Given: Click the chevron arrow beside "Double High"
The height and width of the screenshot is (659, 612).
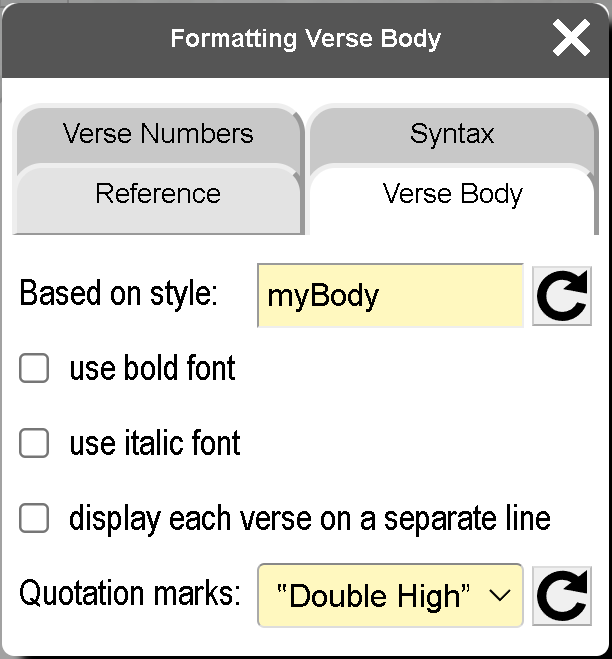Looking at the screenshot, I should 500,596.
